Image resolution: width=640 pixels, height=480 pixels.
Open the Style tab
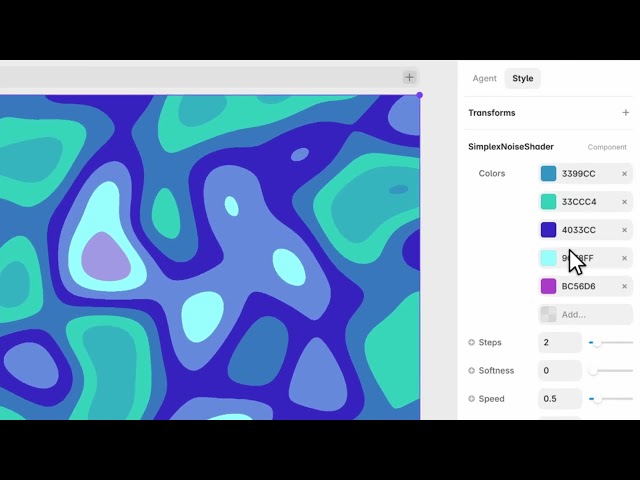click(x=522, y=78)
